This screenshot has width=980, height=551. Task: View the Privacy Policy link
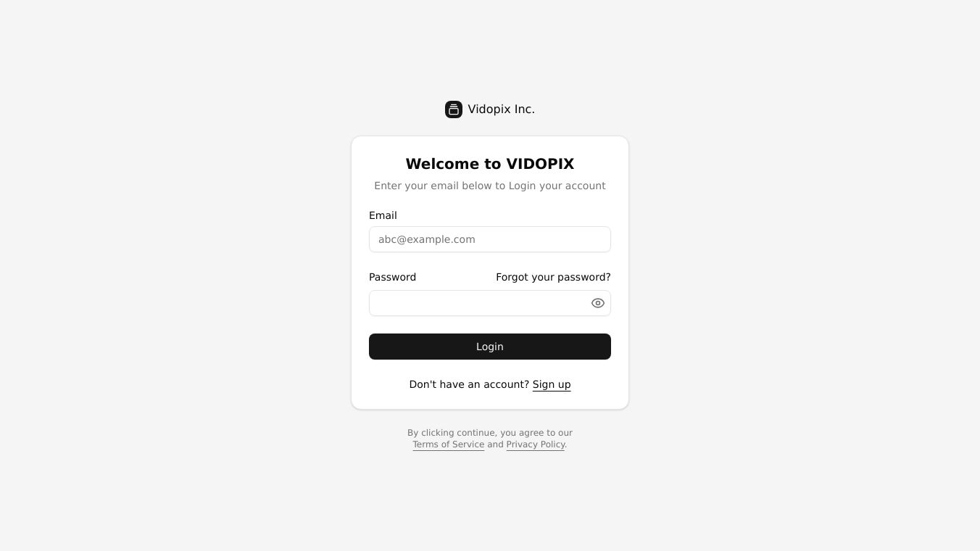coord(536,444)
